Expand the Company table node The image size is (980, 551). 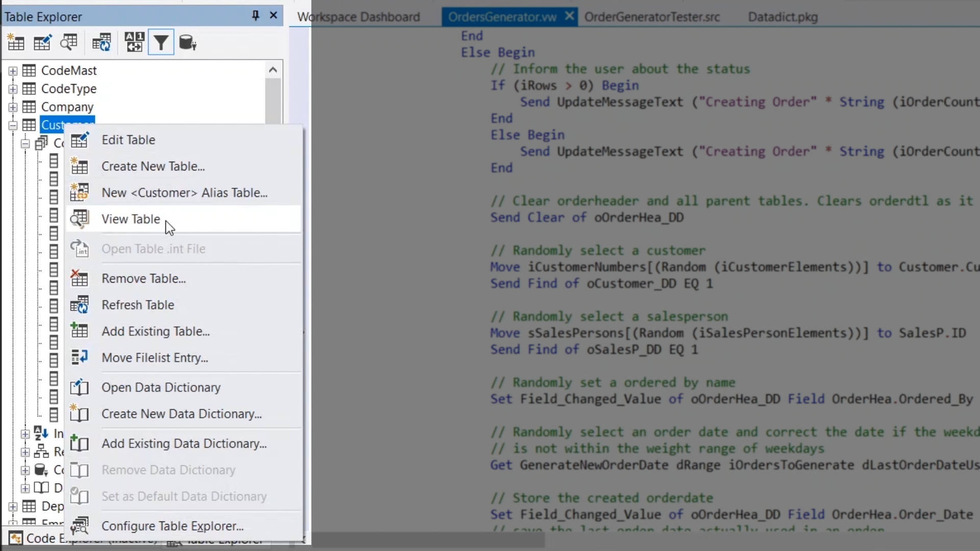13,107
